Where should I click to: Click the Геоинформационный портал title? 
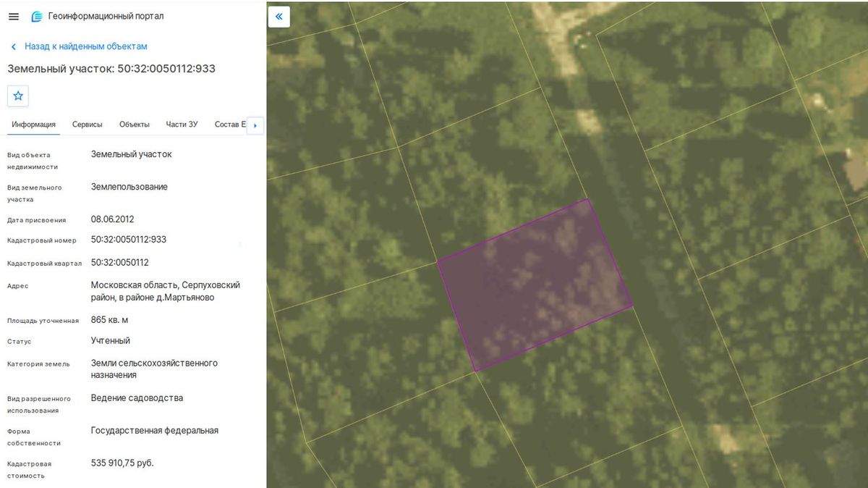106,17
